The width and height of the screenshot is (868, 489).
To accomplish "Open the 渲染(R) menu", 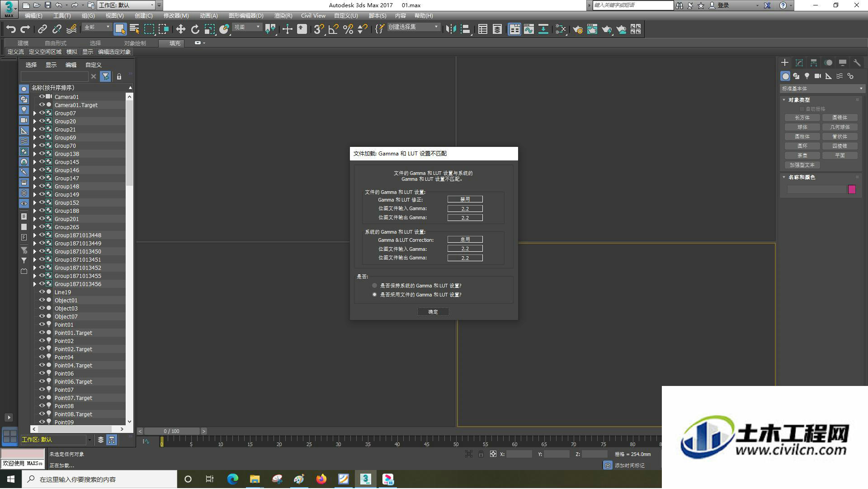I will tap(283, 15).
